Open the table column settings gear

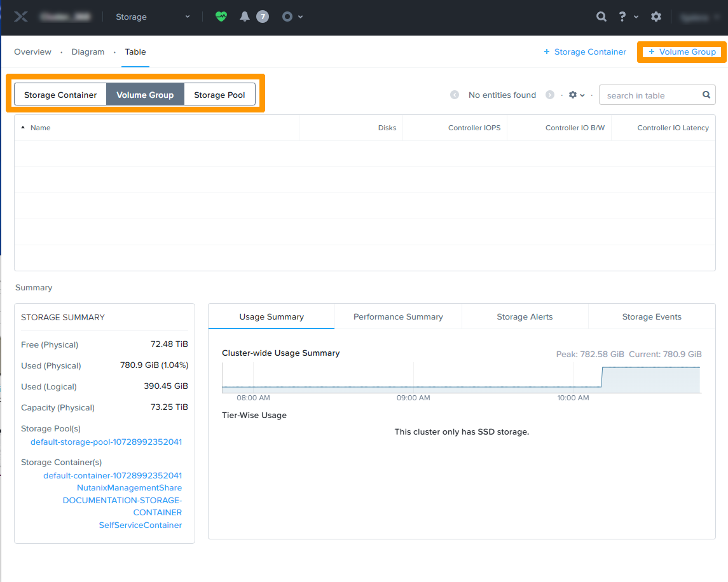click(x=574, y=95)
